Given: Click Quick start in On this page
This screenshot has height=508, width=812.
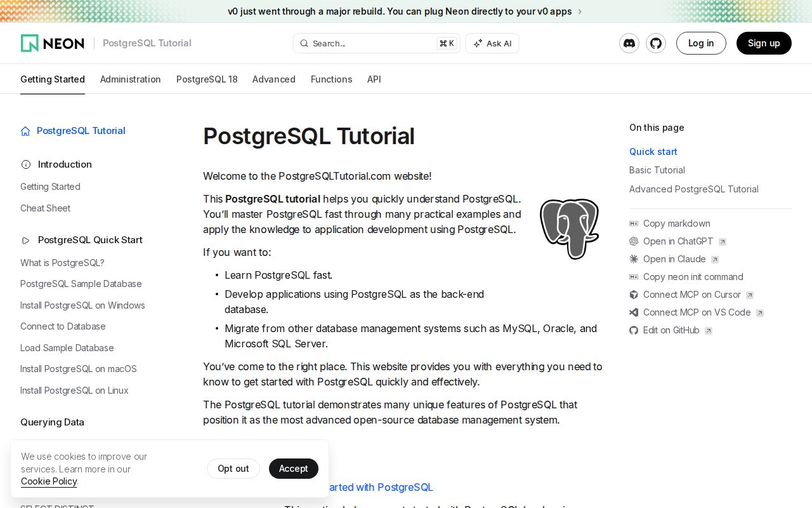Looking at the screenshot, I should pyautogui.click(x=653, y=152).
